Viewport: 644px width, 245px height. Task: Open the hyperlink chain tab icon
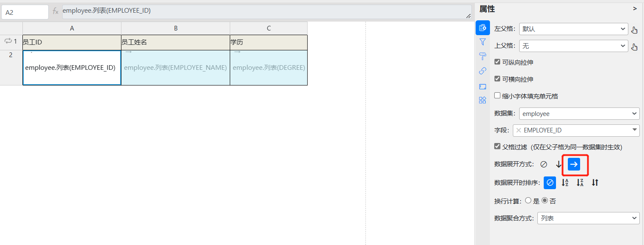click(x=482, y=71)
